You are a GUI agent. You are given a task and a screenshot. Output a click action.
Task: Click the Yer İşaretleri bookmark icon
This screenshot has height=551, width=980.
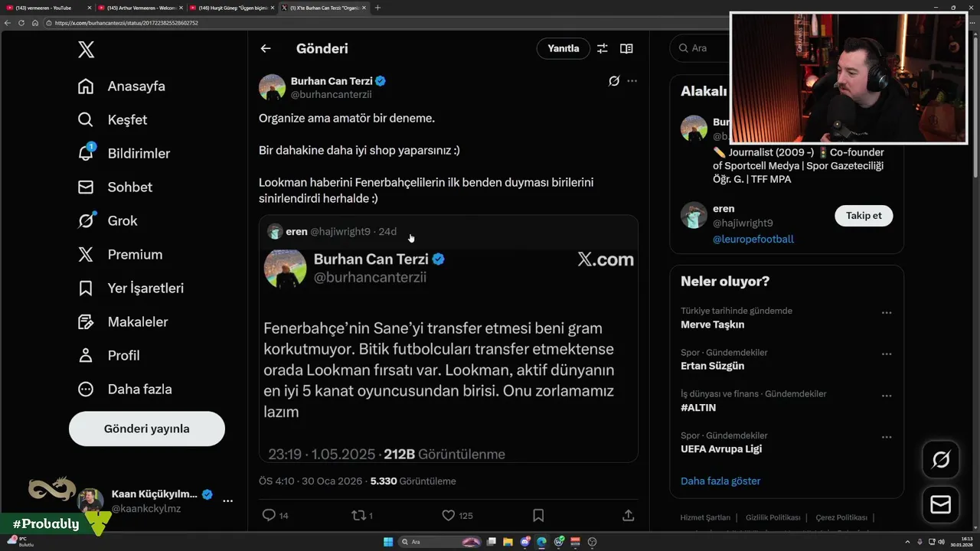[86, 289]
